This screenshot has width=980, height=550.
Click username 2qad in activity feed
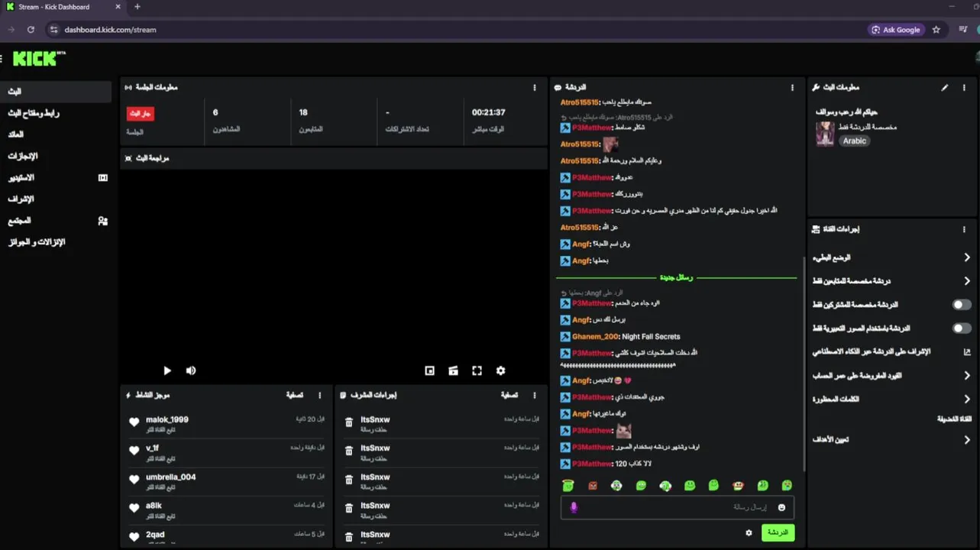(155, 535)
